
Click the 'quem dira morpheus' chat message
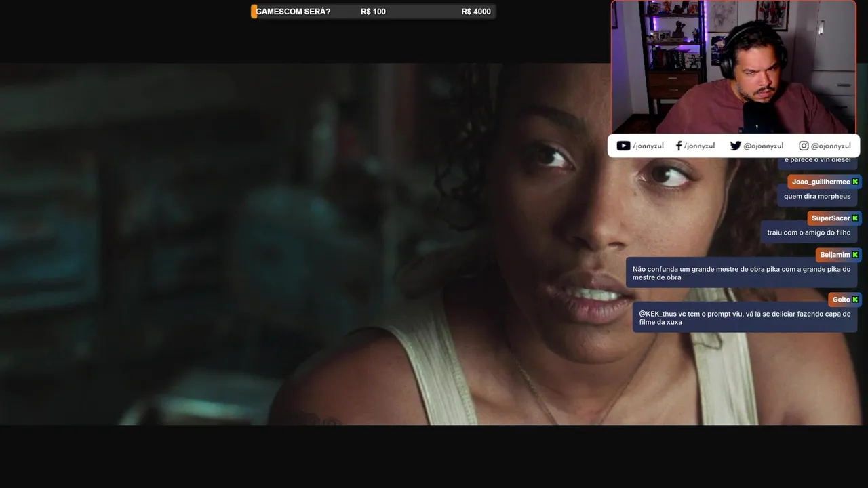(817, 196)
